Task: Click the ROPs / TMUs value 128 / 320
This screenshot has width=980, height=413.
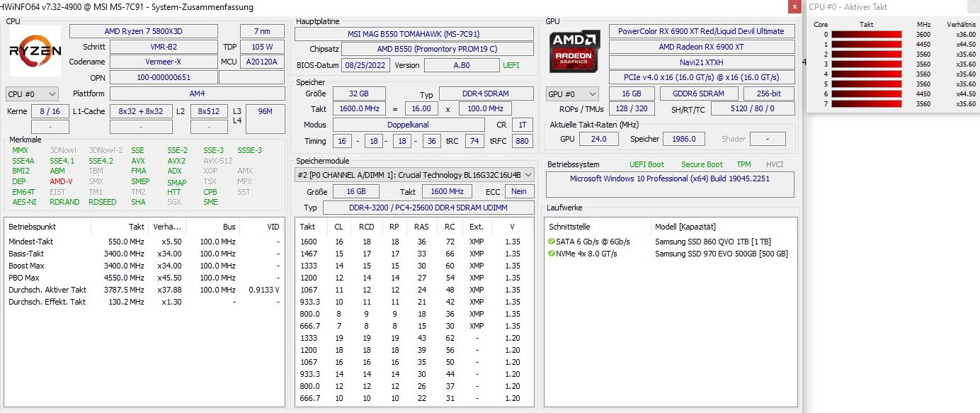Action: coord(631,109)
